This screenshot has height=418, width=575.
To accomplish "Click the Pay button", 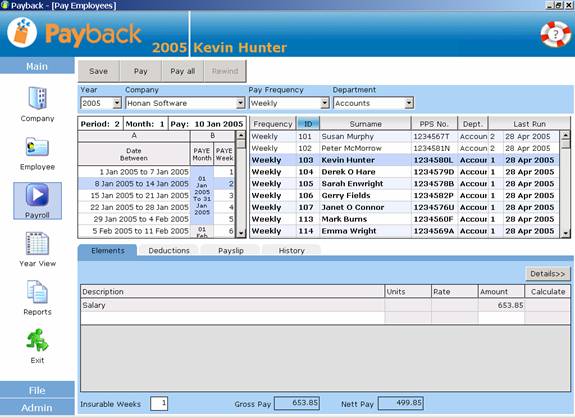I will tap(140, 71).
